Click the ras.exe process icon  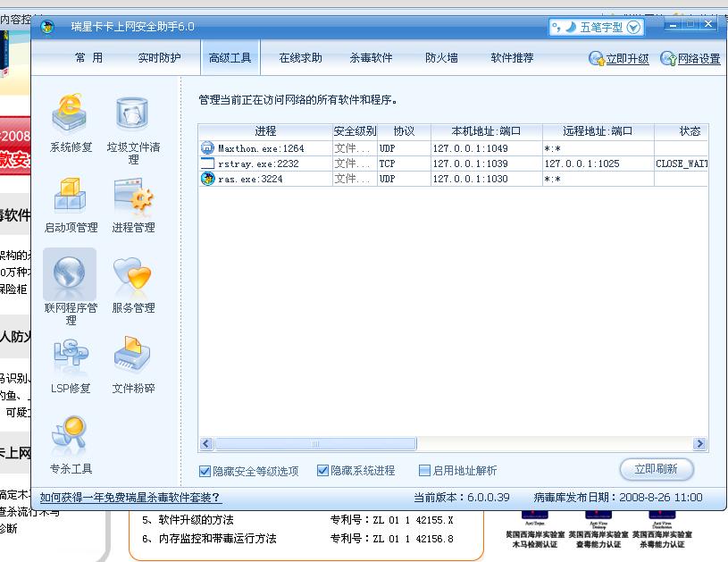click(x=207, y=179)
